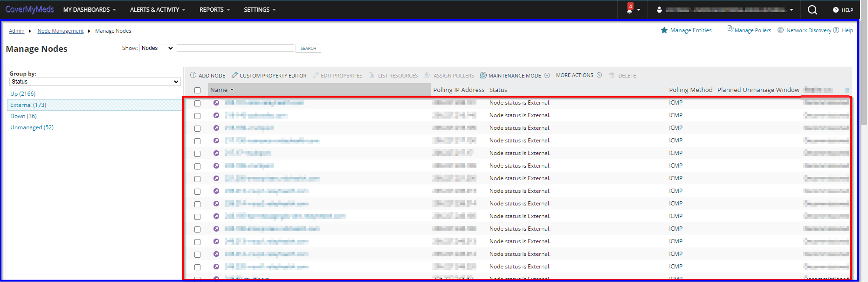This screenshot has height=282, width=868.
Task: Open the Custom Property Editor pencil tool
Action: pyautogui.click(x=269, y=75)
